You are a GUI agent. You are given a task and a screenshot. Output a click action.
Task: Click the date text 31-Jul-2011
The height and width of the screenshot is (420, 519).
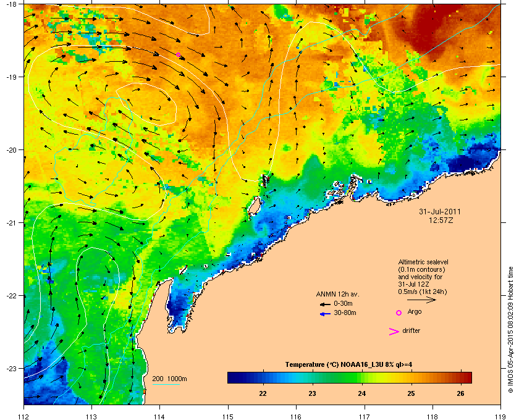(439, 211)
